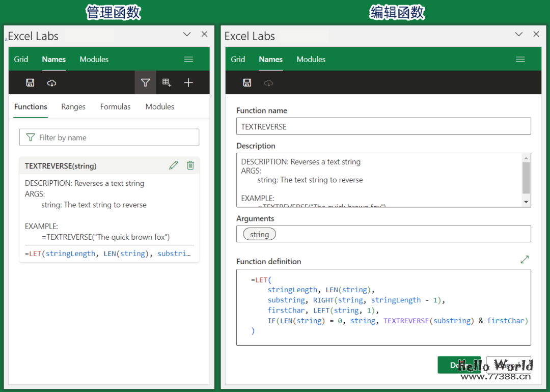
Task: Open Grid tab in left panel
Action: (21, 59)
